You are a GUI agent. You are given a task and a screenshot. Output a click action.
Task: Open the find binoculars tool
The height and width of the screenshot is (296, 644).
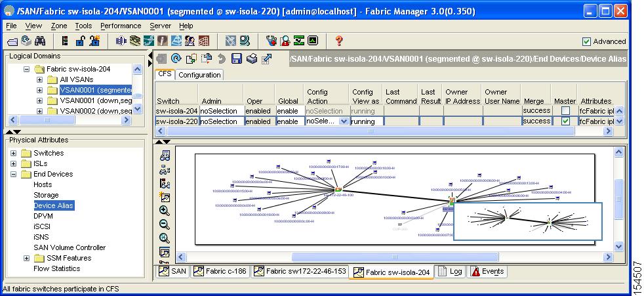tap(40, 41)
